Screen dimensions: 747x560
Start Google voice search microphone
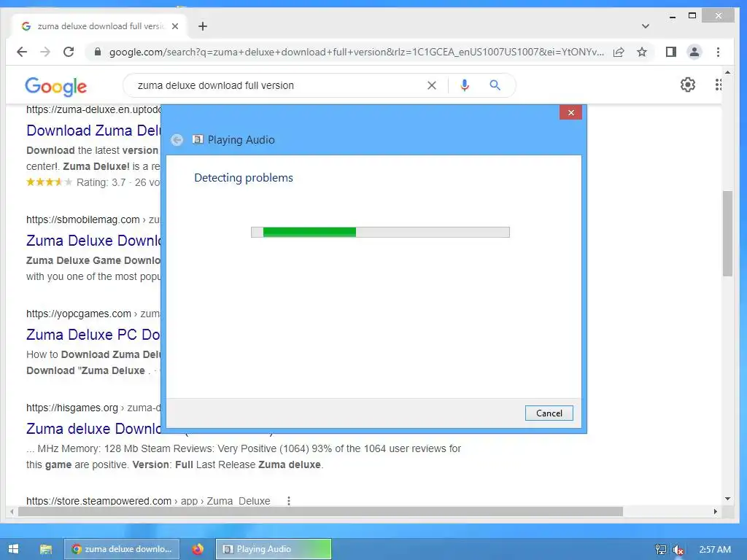[x=465, y=85]
